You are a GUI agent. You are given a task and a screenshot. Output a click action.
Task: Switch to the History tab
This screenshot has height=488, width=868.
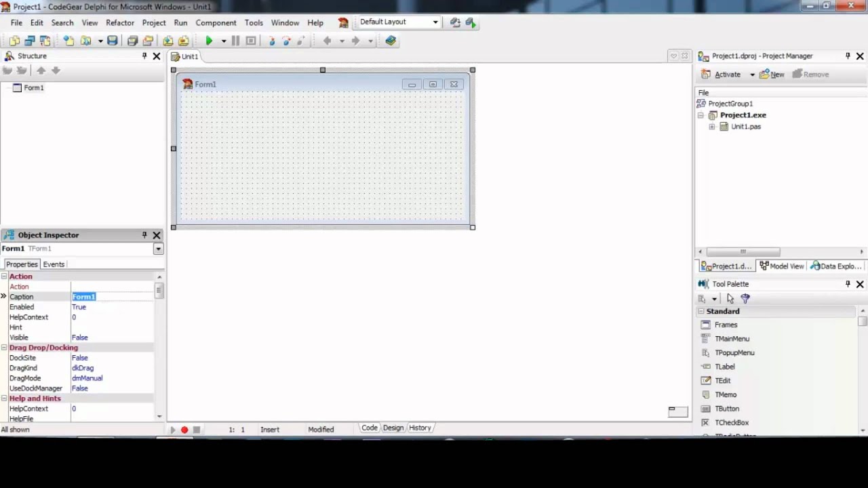[x=420, y=428]
